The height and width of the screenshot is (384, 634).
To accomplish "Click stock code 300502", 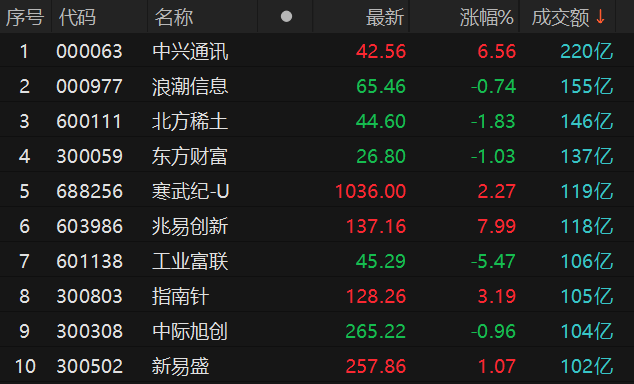I will tap(89, 366).
